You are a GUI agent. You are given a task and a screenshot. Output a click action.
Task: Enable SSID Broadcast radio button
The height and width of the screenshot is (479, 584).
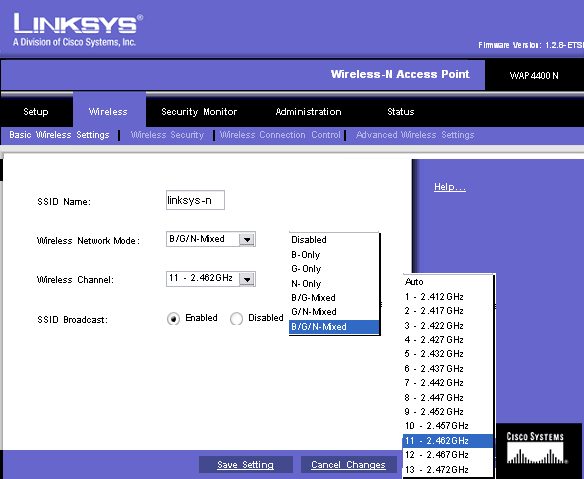(173, 319)
